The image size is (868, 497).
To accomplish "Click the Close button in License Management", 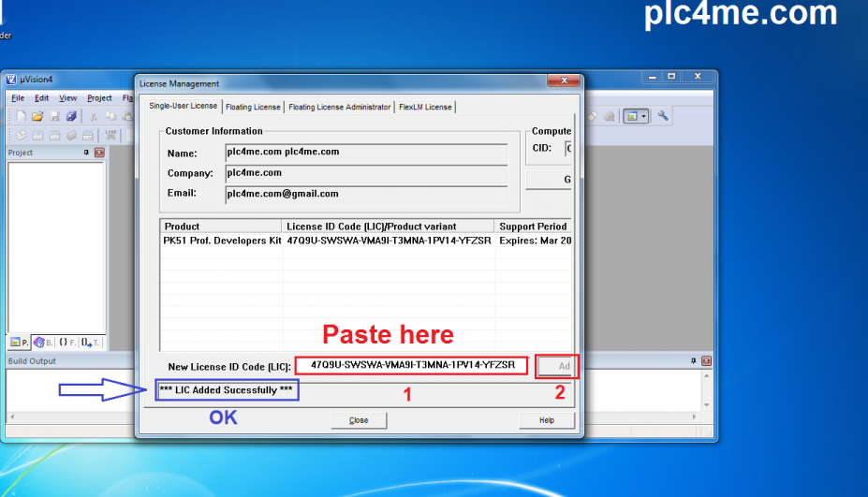I will click(x=359, y=420).
